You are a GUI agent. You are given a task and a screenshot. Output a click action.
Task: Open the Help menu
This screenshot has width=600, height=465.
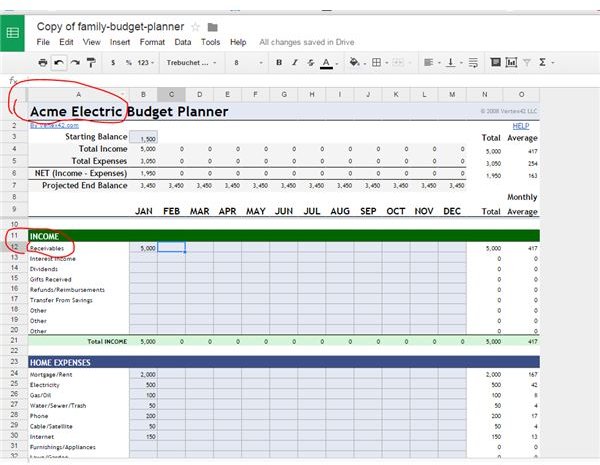(238, 42)
